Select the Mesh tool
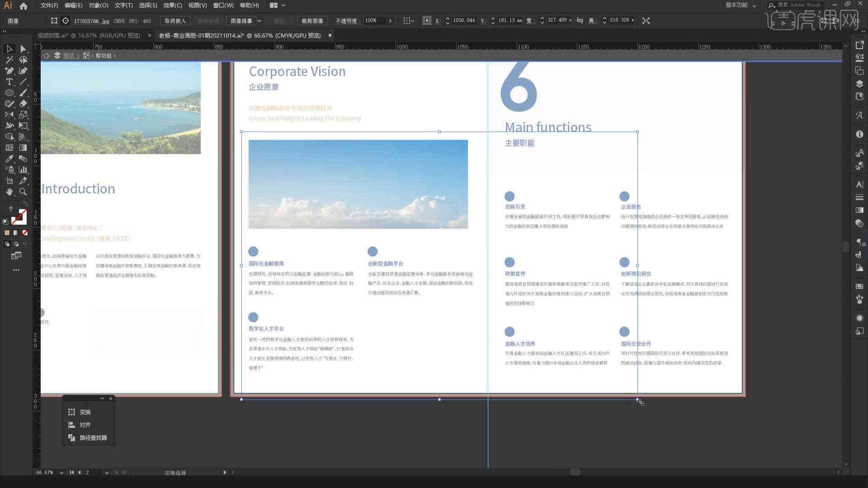Viewport: 868px width, 488px height. [x=9, y=148]
